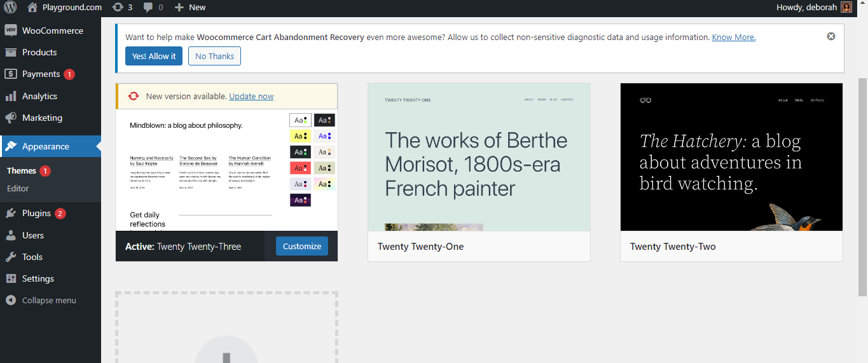The height and width of the screenshot is (363, 868).
Task: Click the Themes update badge
Action: coord(45,171)
